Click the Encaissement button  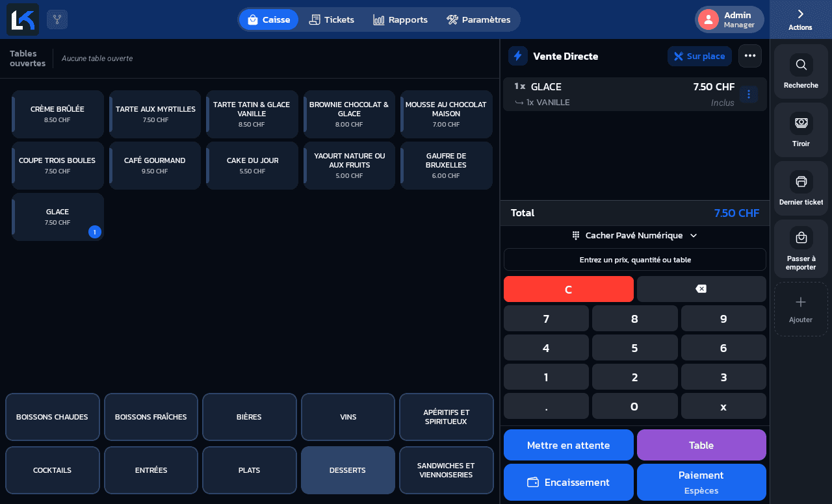pos(569,482)
